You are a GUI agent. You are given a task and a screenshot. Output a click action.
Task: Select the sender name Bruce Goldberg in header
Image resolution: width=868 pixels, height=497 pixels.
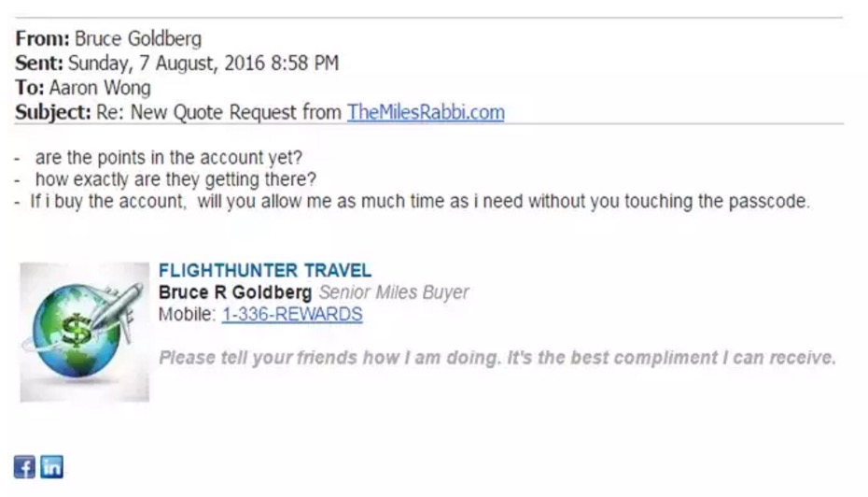coord(138,39)
